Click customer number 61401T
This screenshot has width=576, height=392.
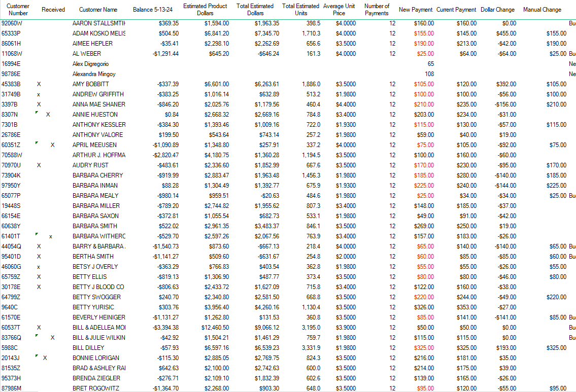(x=11, y=236)
